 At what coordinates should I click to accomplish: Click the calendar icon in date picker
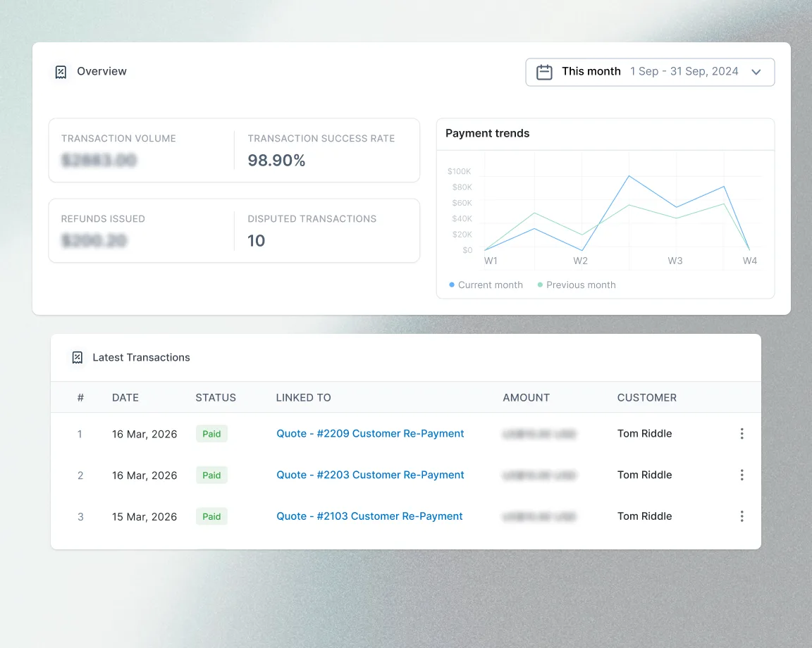pos(543,72)
